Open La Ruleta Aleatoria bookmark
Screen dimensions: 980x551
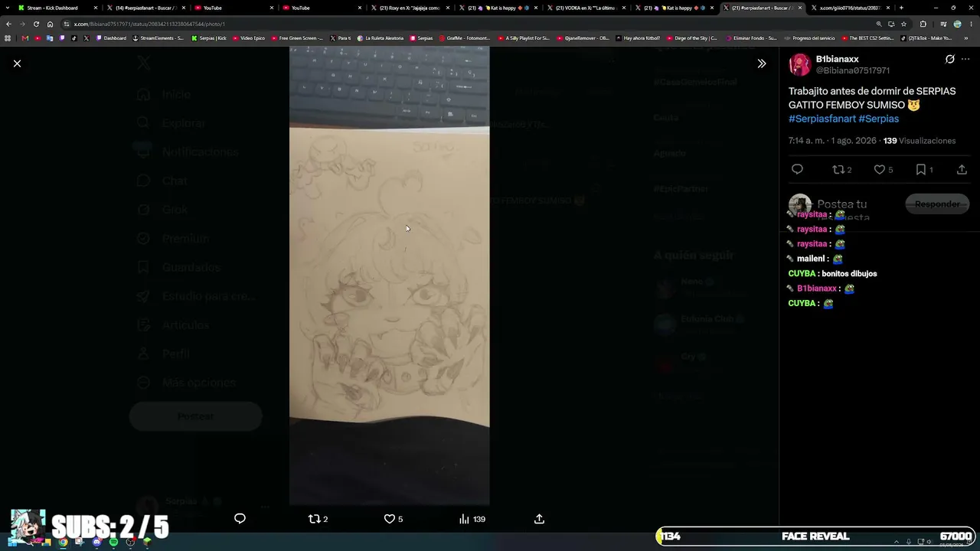coord(381,37)
